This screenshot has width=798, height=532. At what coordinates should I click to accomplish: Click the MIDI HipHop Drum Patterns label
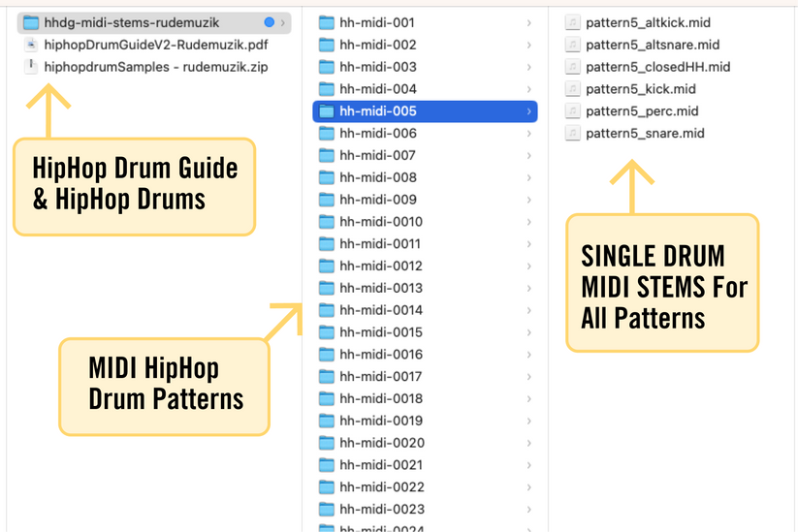click(x=165, y=385)
